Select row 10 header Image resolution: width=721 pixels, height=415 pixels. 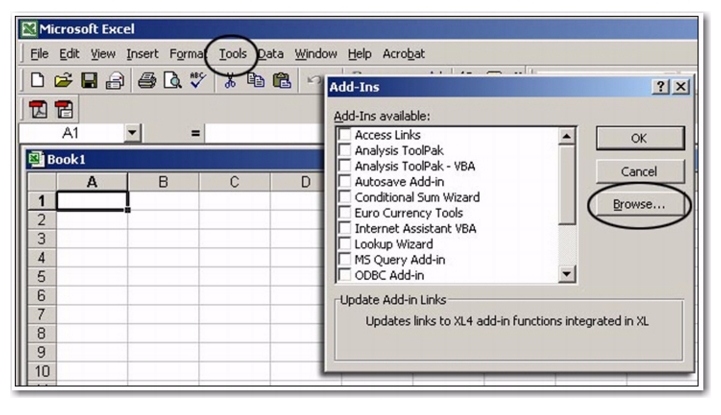click(42, 371)
